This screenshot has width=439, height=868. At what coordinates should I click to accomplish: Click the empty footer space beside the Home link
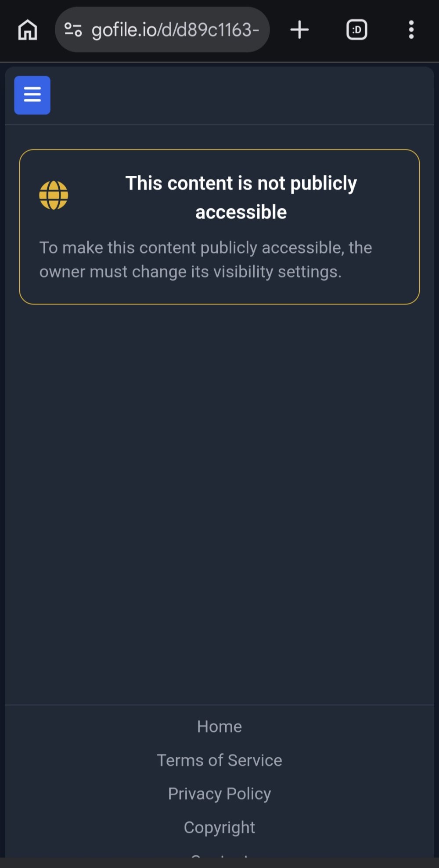342,726
